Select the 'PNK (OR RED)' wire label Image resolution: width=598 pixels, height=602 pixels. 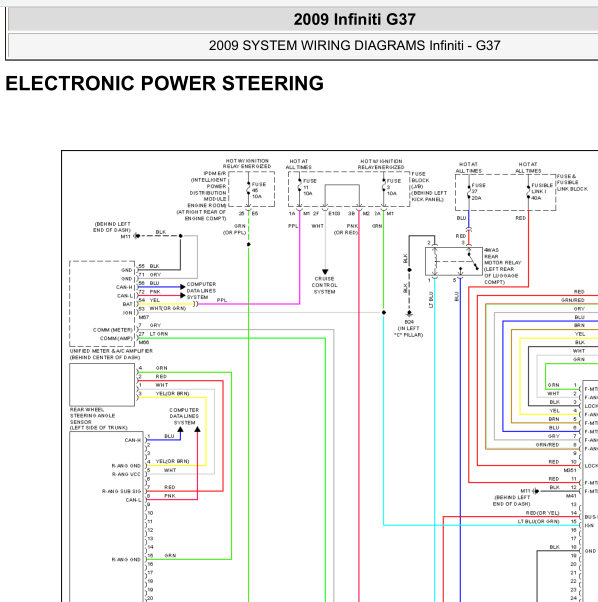pyautogui.click(x=346, y=229)
